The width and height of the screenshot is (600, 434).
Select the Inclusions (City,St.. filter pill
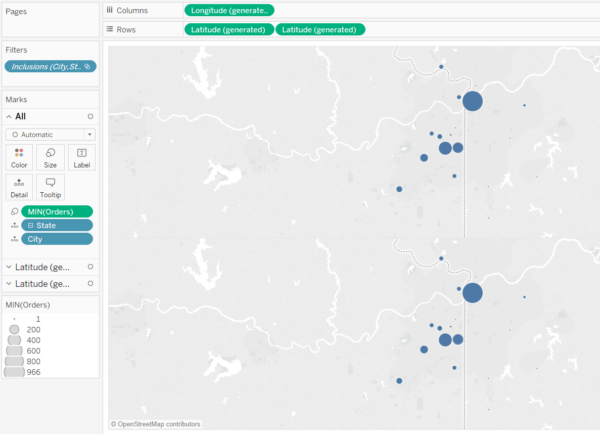coord(50,67)
